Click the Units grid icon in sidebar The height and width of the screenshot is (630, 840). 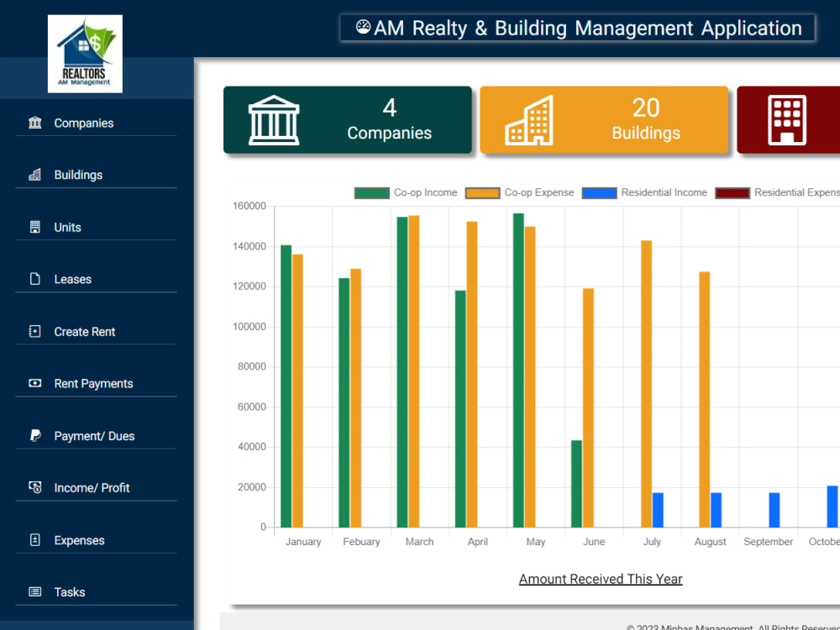[x=34, y=227]
